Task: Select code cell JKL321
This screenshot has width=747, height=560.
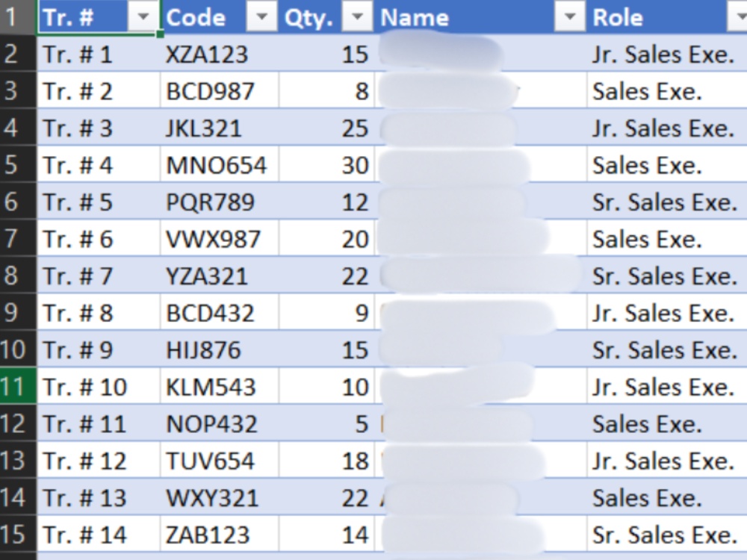Action: [x=220, y=128]
